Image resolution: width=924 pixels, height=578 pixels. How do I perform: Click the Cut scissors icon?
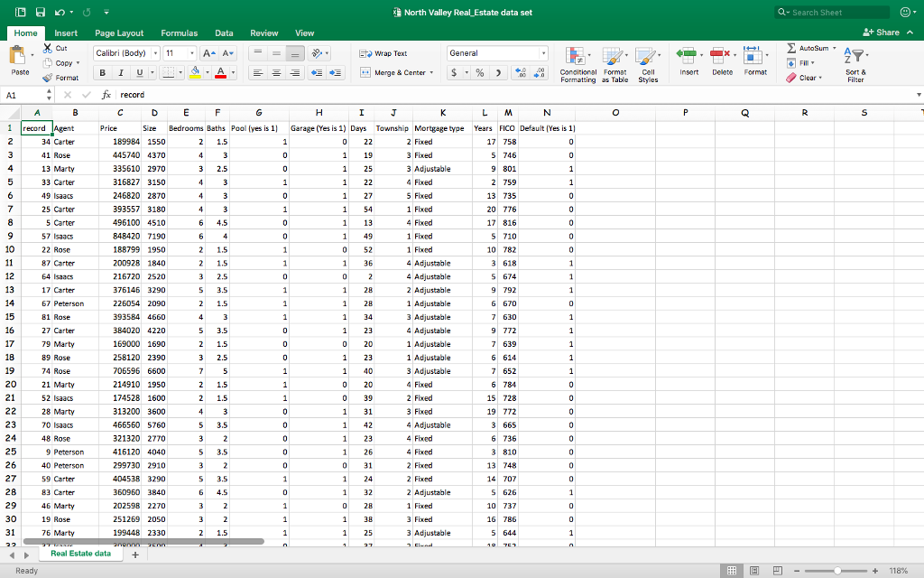[48, 48]
